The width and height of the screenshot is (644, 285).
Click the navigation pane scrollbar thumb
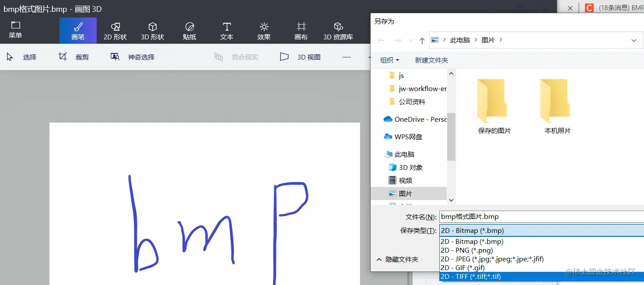coord(451,136)
